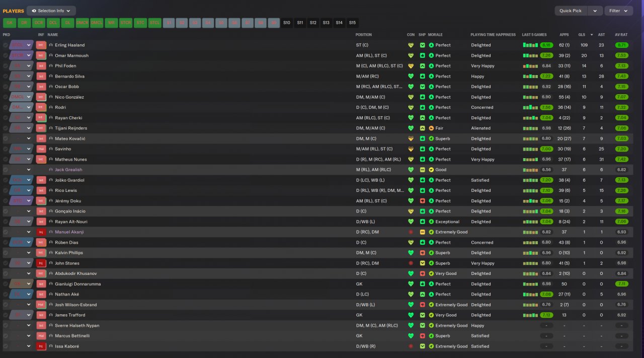This screenshot has height=358, width=644.
Task: Click Erling Haaland's last 5 games form bars
Action: (x=530, y=45)
